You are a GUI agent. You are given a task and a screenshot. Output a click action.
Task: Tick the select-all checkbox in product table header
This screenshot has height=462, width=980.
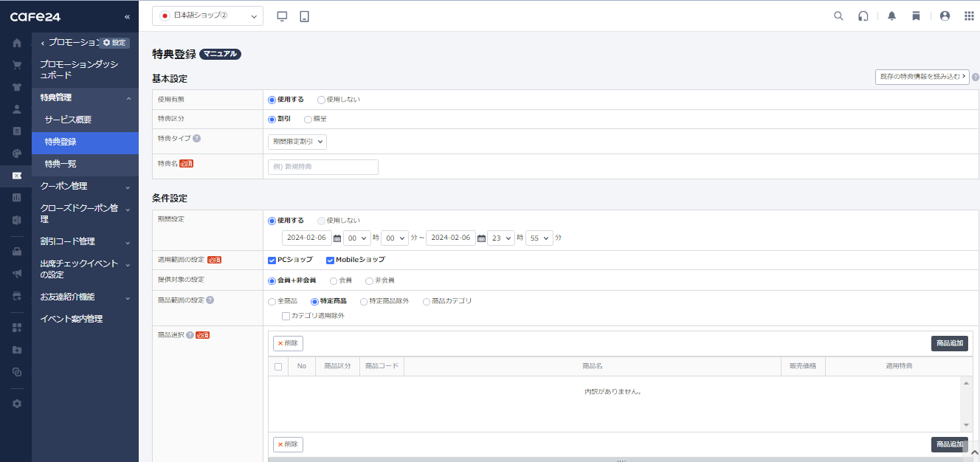coord(278,367)
